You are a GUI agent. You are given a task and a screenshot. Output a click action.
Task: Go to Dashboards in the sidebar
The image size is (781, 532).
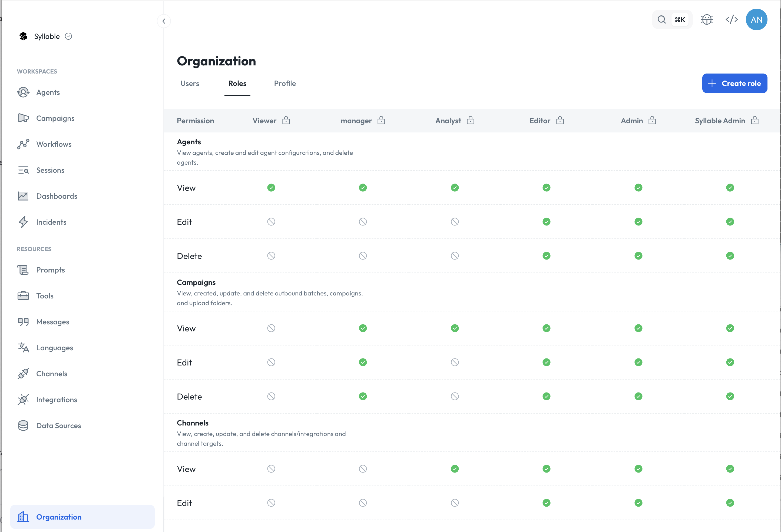57,196
